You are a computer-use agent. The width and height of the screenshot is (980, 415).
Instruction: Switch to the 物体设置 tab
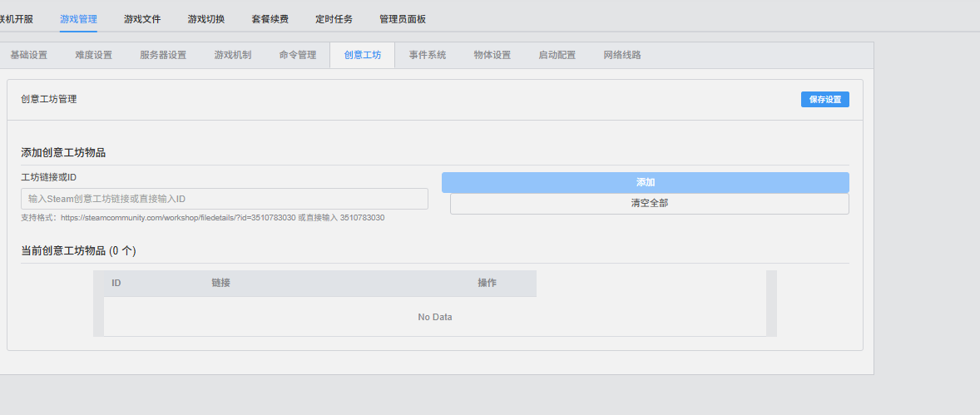pyautogui.click(x=492, y=55)
